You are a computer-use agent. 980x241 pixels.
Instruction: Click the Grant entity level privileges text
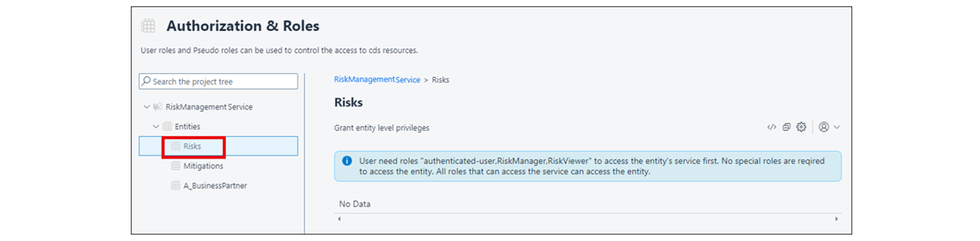pyautogui.click(x=382, y=128)
